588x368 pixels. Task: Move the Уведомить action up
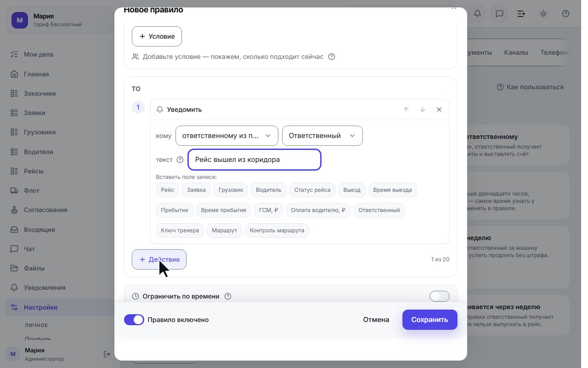tap(406, 109)
